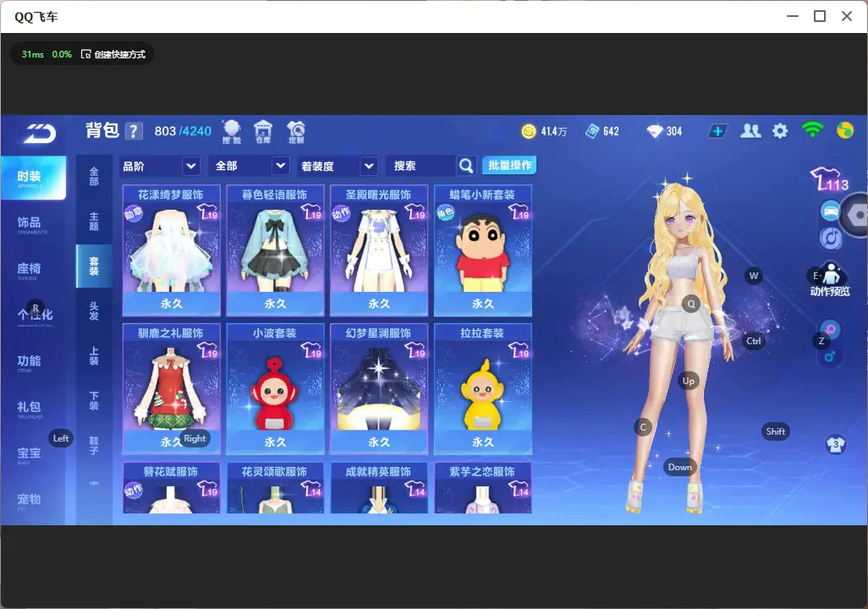This screenshot has height=609, width=868.
Task: Click the search magnifier icon
Action: [466, 166]
